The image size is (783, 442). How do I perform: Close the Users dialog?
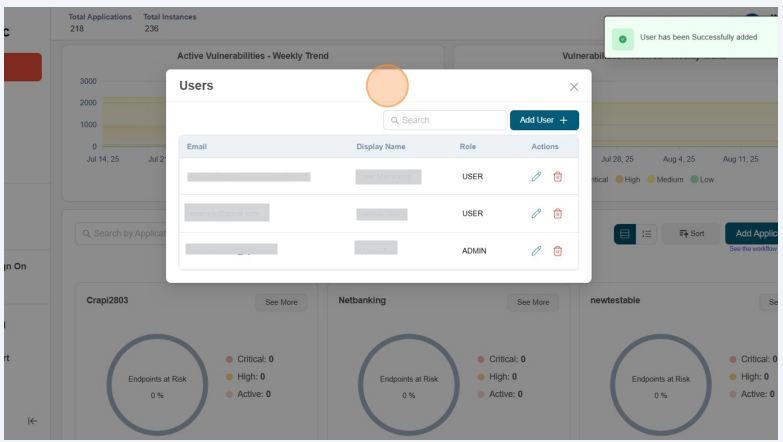574,87
